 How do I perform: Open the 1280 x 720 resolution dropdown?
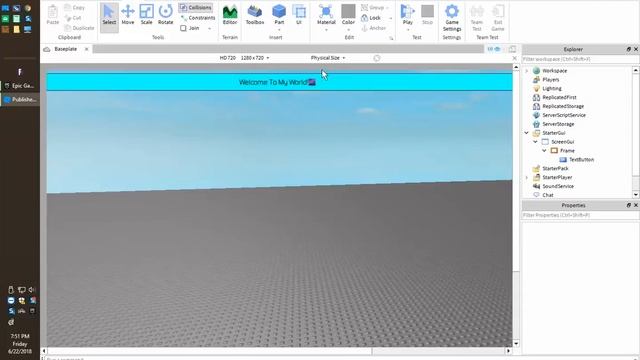[255, 58]
